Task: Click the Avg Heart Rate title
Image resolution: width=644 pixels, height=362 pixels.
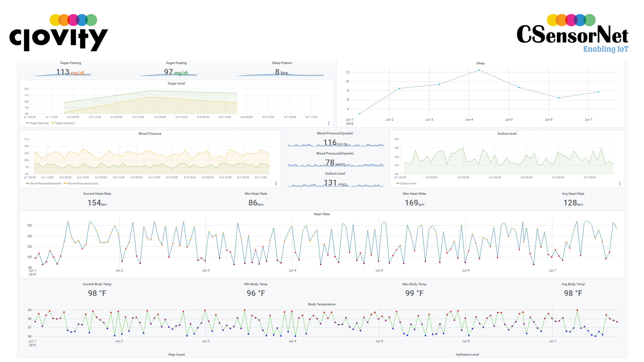Action: point(573,194)
